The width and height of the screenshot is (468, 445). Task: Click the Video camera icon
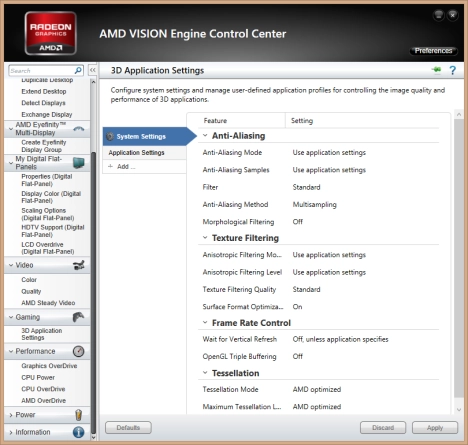pos(79,265)
